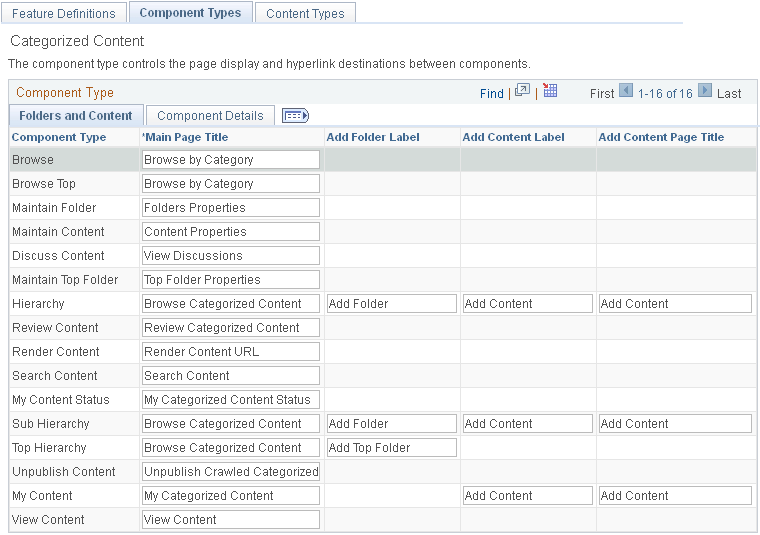
Task: Sort by Add Folder Label column header
Action: (x=373, y=137)
